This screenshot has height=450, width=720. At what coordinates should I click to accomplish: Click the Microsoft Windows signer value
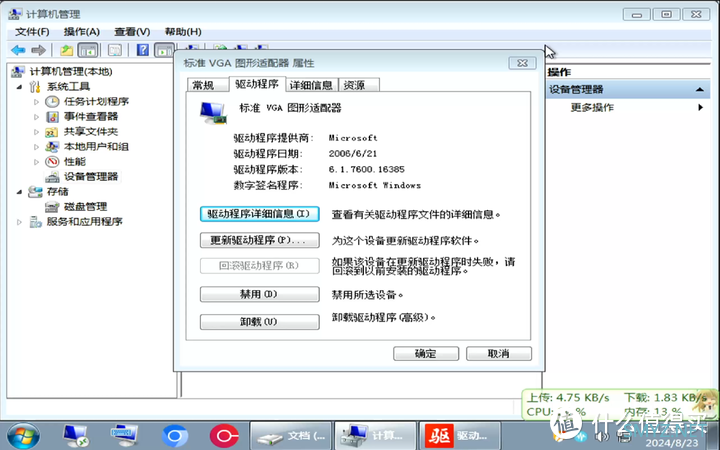pos(375,186)
